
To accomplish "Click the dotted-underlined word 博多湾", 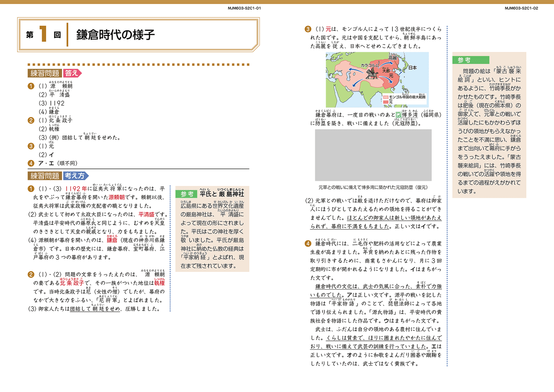I will pos(410,115).
